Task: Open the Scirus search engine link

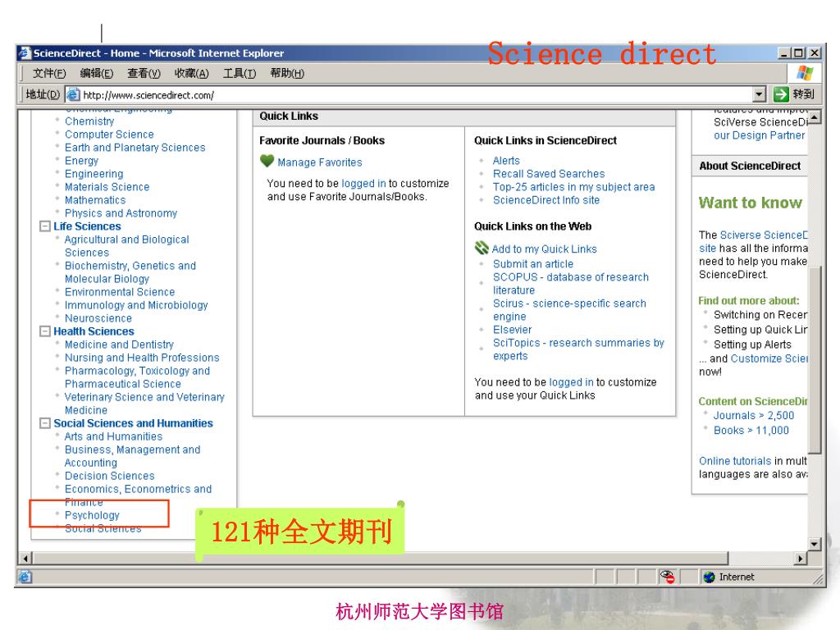Action: pyautogui.click(x=569, y=309)
